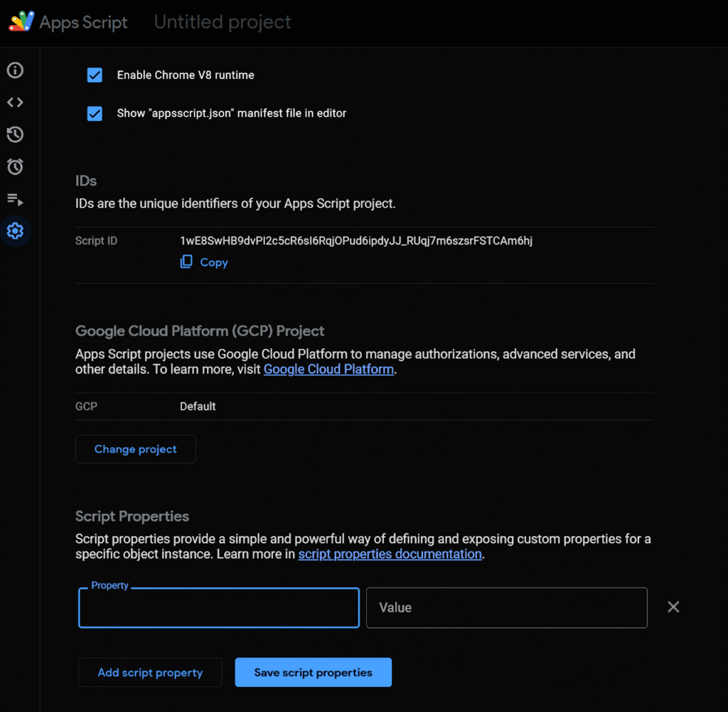Open Project History in the sidebar
Screen dimensions: 728x712
[15, 134]
